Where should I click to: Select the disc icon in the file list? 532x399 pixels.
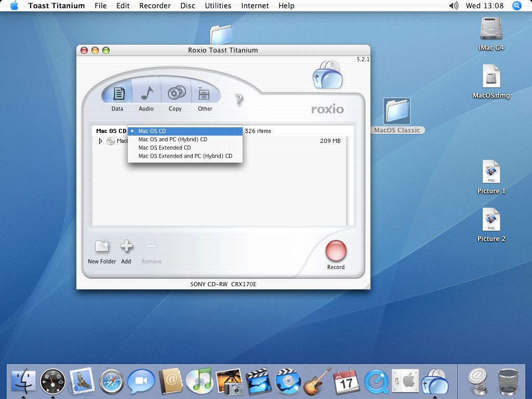(x=111, y=141)
